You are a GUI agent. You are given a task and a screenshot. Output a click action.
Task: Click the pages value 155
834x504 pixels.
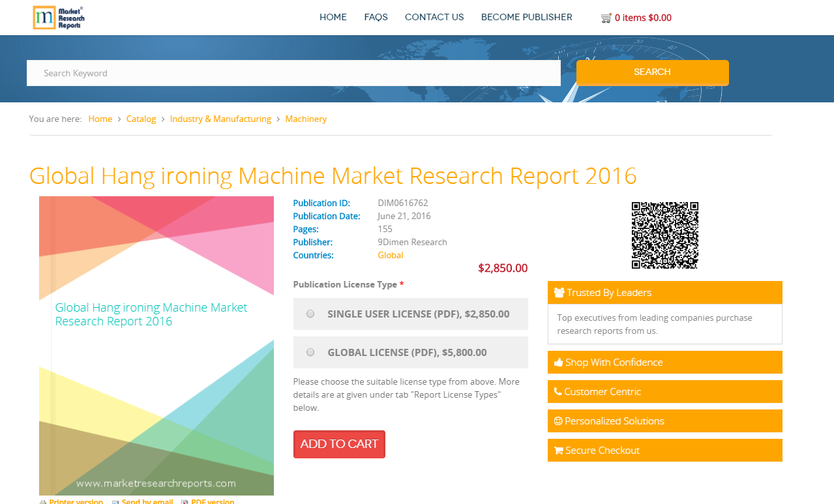(x=385, y=229)
